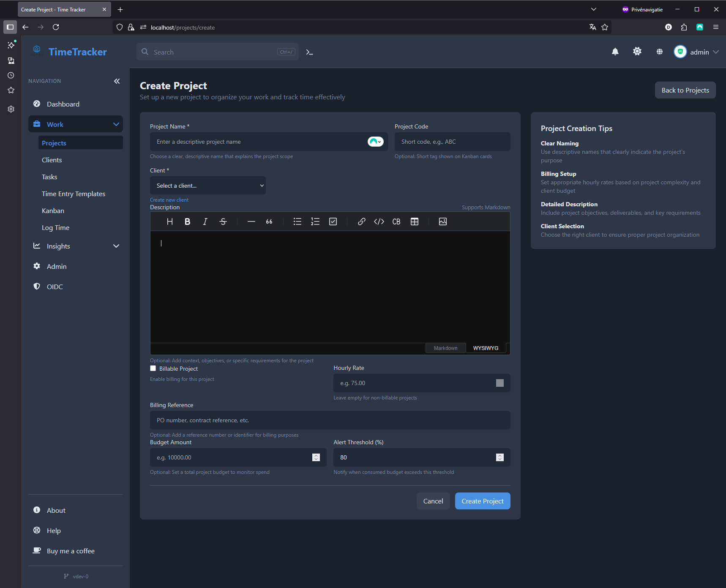
Task: Apply Italic formatting in description toolbar
Action: click(x=205, y=222)
